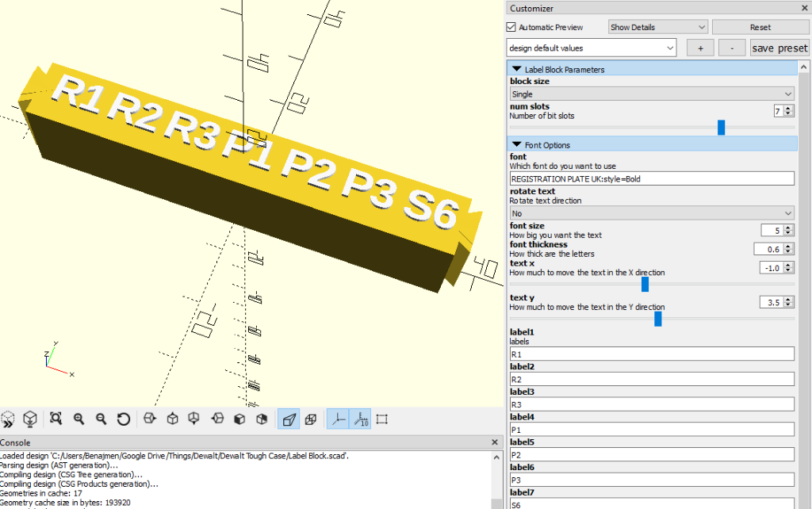This screenshot has width=812, height=509.
Task: Increase num slots with stepper up arrow
Action: tap(788, 108)
